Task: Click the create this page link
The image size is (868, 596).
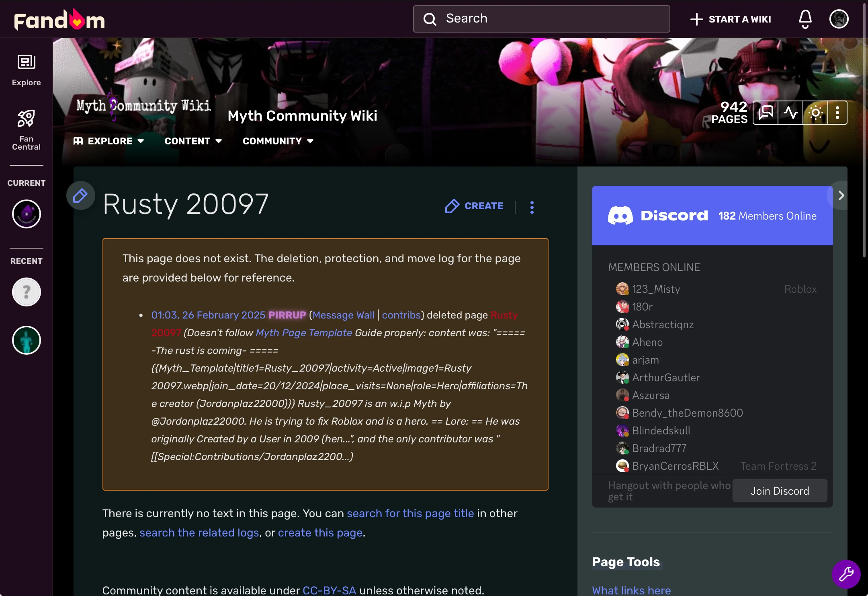Action: click(320, 532)
